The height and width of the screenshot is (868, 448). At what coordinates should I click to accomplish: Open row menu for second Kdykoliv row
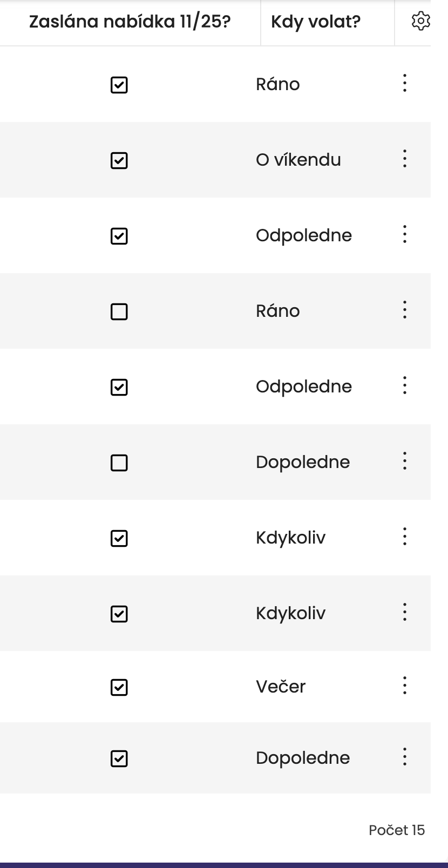point(405,613)
